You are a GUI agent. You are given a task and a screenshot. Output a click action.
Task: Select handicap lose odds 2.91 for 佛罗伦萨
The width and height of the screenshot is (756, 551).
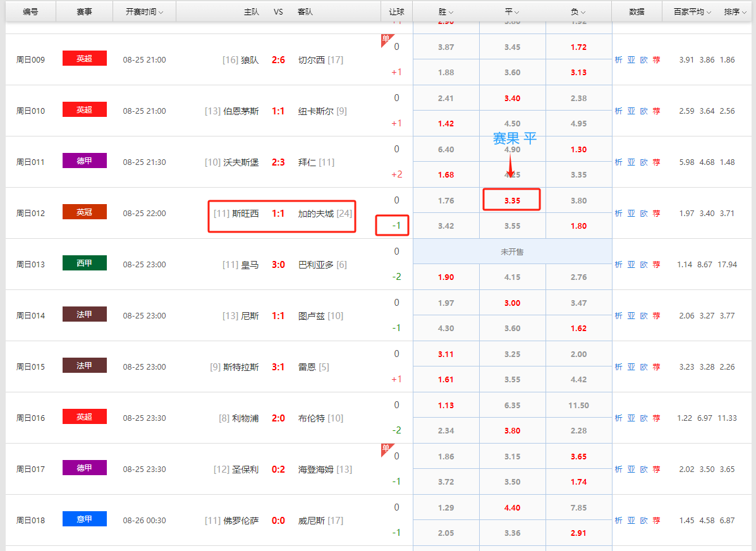[578, 533]
